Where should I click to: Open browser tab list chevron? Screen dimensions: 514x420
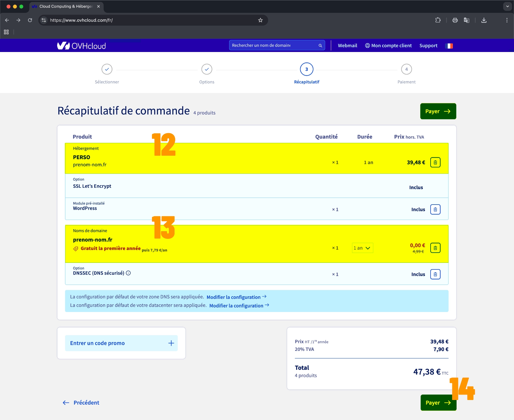(x=507, y=6)
